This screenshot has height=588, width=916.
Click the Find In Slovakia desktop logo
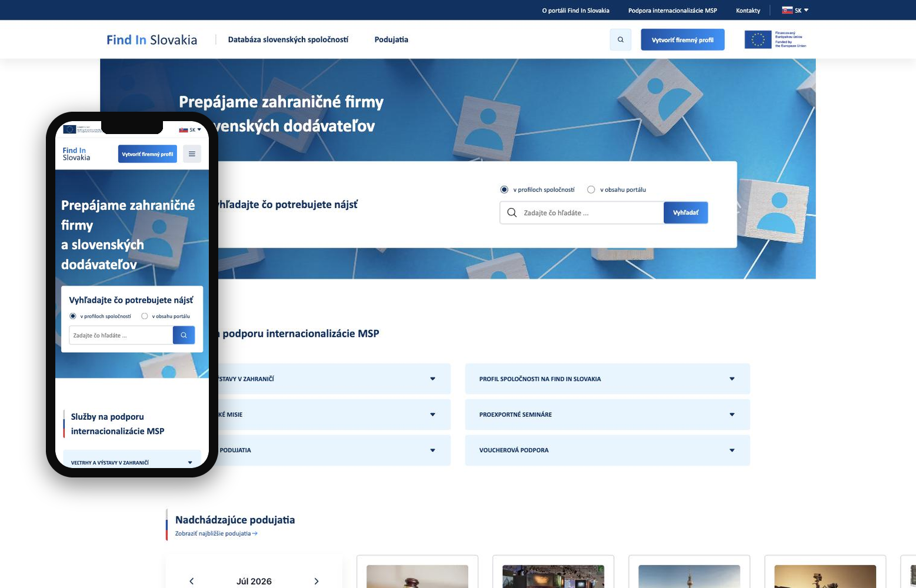[x=152, y=39]
